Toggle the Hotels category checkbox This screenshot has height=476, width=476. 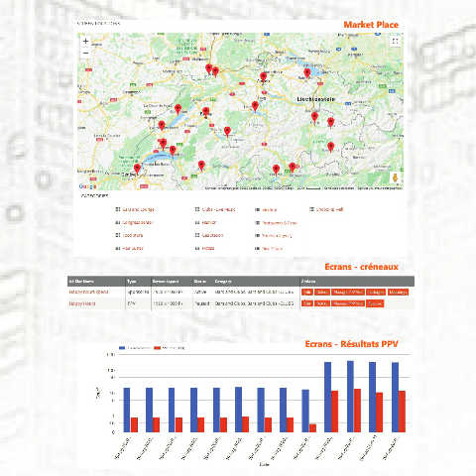197,248
